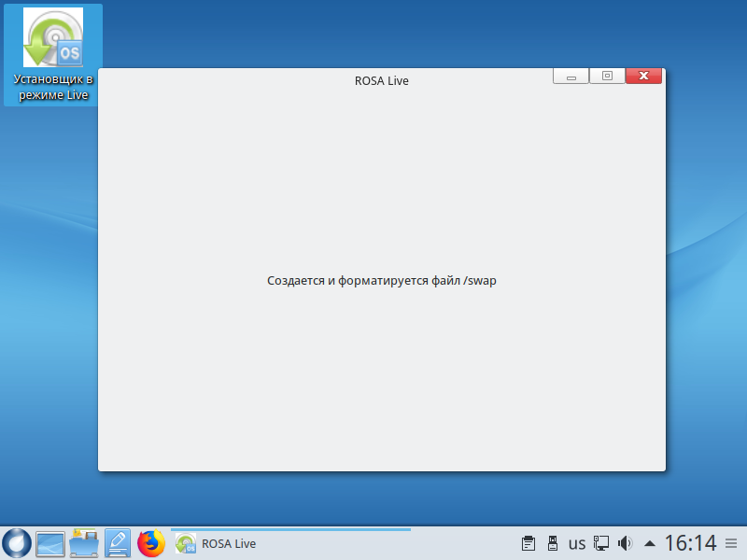The height and width of the screenshot is (560, 747).
Task: Click the '/swap' file creation status text
Action: (381, 280)
